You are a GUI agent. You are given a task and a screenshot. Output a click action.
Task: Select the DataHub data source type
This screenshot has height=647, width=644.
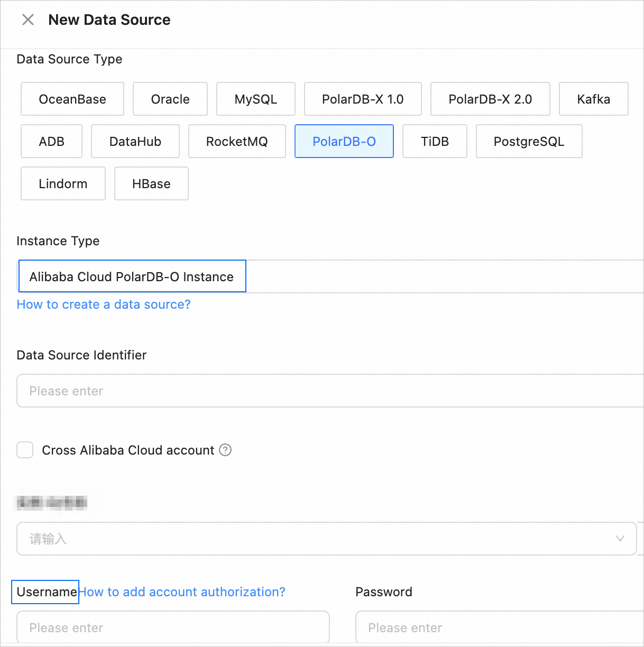pos(135,141)
